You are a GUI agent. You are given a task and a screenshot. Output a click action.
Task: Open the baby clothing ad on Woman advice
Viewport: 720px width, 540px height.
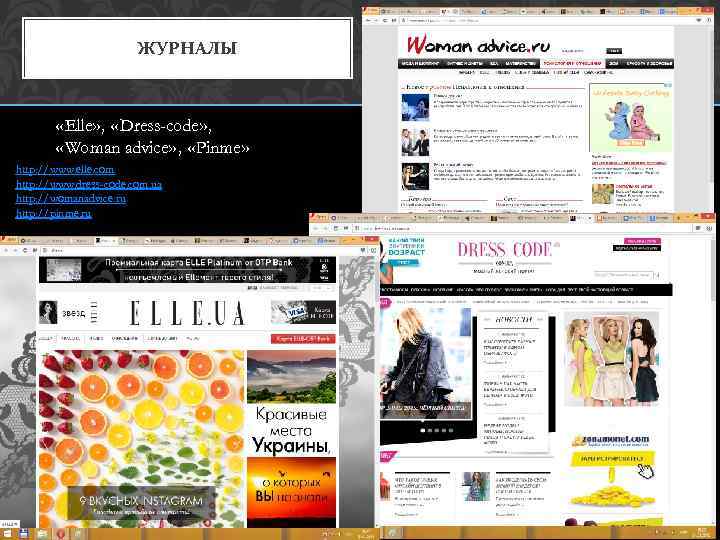(630, 118)
